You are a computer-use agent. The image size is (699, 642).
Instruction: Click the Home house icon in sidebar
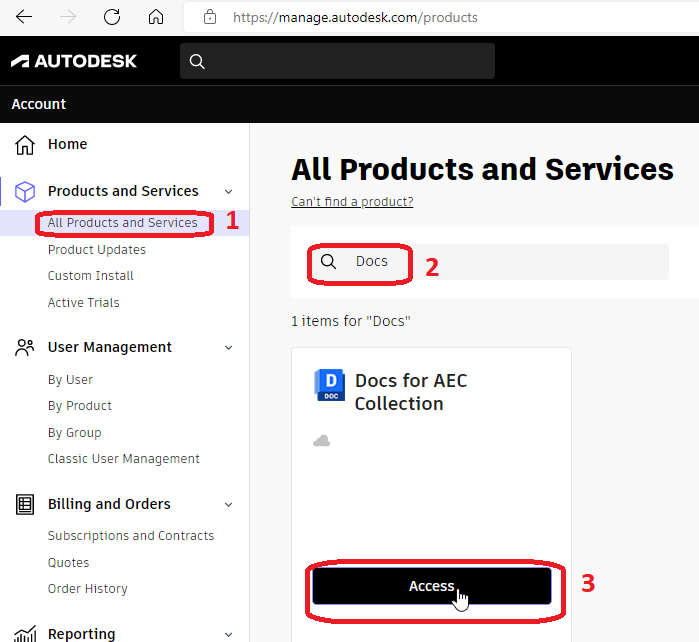(x=25, y=145)
